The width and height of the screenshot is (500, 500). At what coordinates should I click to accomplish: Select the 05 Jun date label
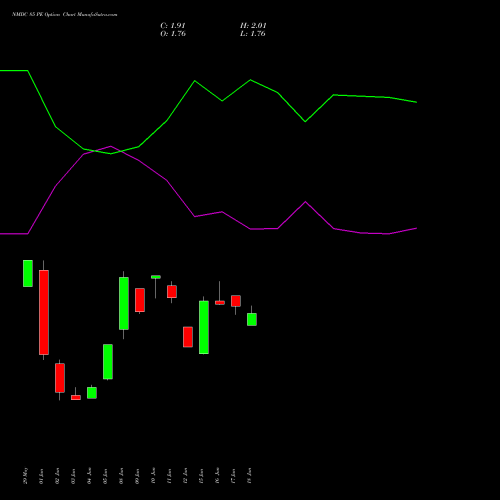pyautogui.click(x=106, y=476)
